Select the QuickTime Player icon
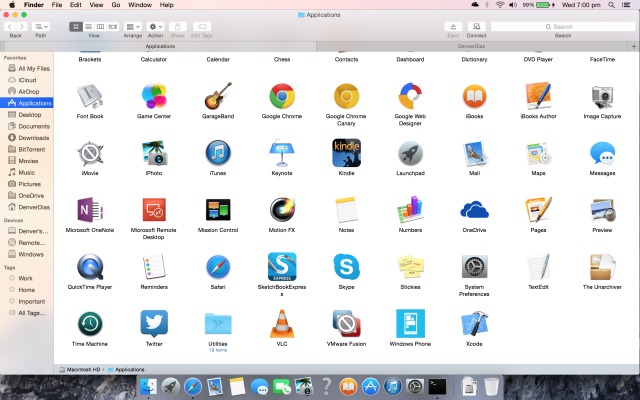The height and width of the screenshot is (400, 640). pos(90,267)
